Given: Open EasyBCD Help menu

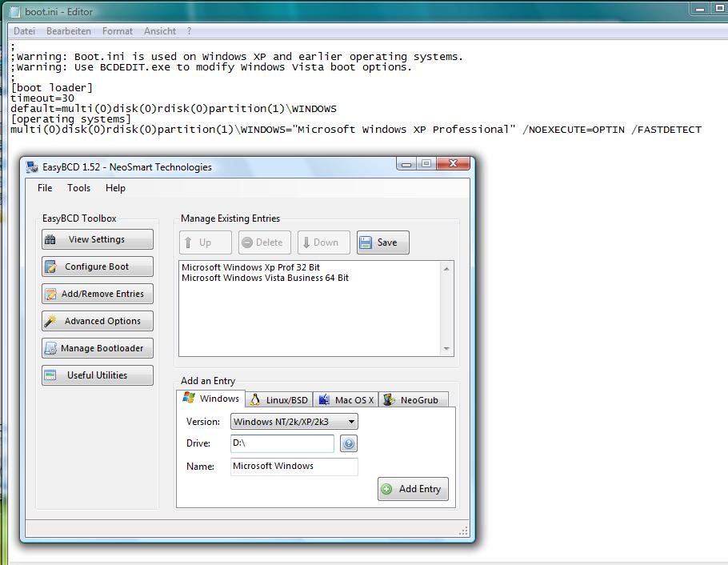Looking at the screenshot, I should (x=115, y=188).
